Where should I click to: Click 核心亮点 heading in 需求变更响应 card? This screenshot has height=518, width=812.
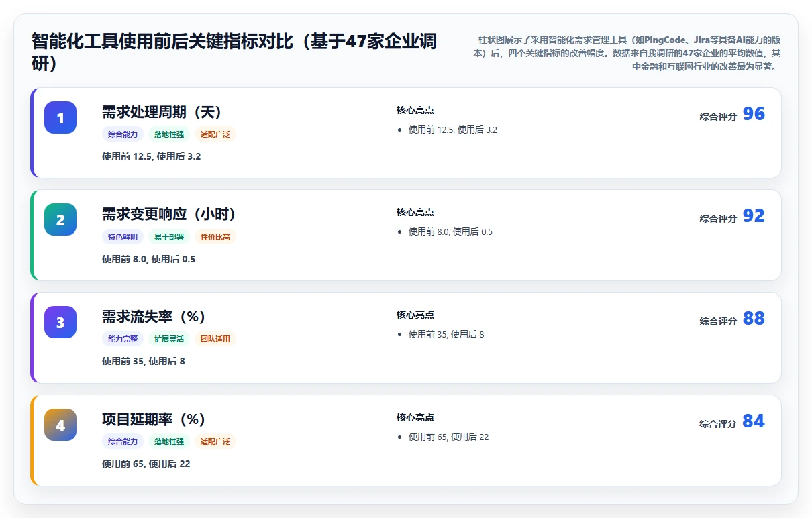415,212
